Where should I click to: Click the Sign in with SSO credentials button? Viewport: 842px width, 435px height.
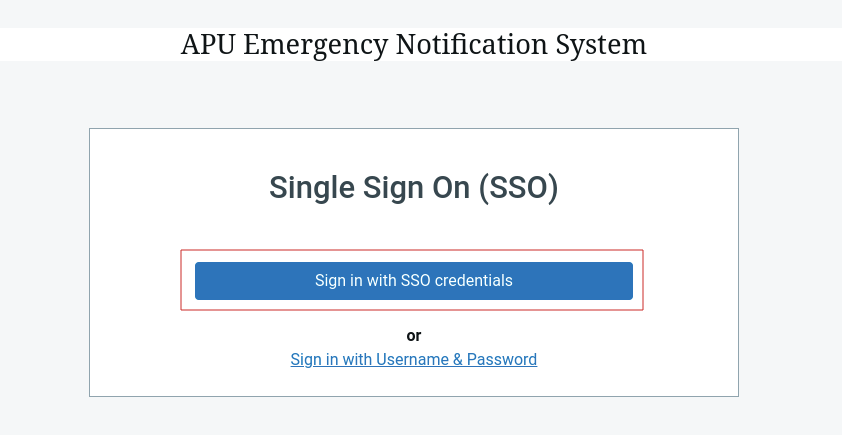[413, 281]
